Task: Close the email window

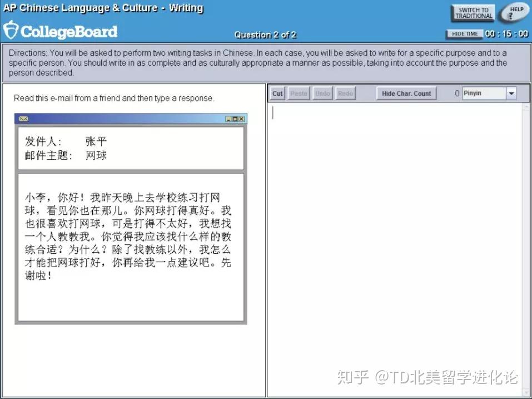Action: point(241,119)
